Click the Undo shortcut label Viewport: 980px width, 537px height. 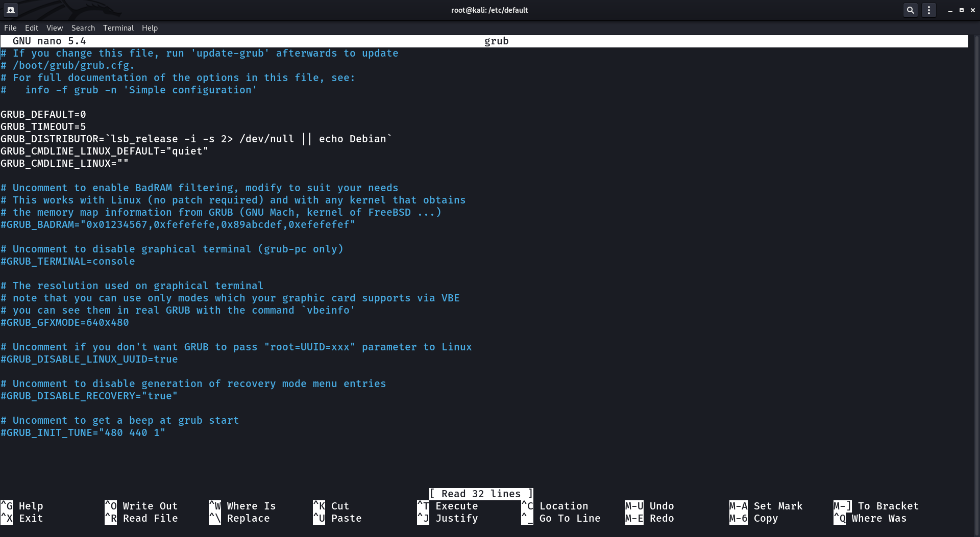point(661,506)
